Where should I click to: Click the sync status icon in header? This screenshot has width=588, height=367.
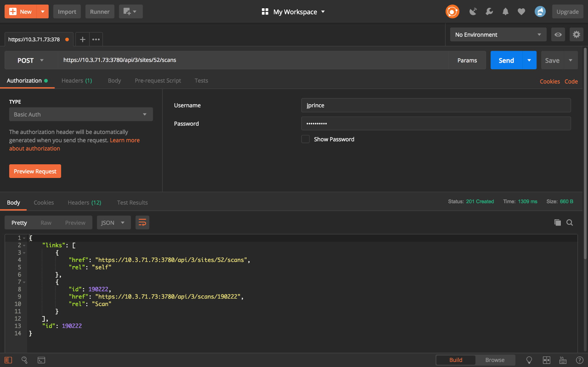tap(452, 12)
